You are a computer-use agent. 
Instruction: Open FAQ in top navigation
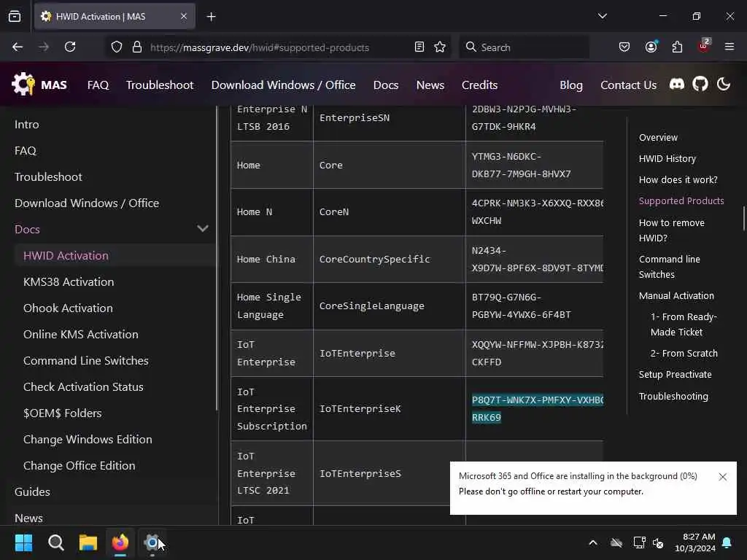tap(98, 85)
